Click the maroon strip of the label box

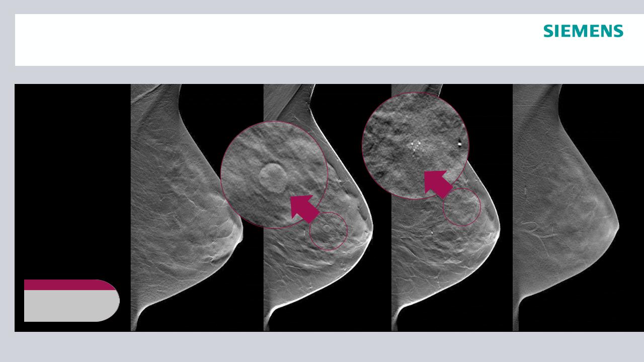[x=69, y=285]
